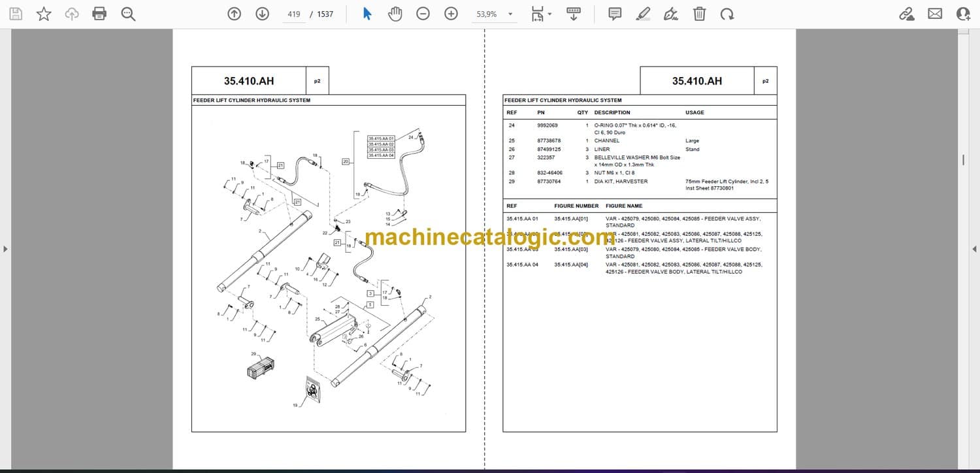Click the scrolling mode keyboard icon
The image size is (980, 473).
click(574, 14)
